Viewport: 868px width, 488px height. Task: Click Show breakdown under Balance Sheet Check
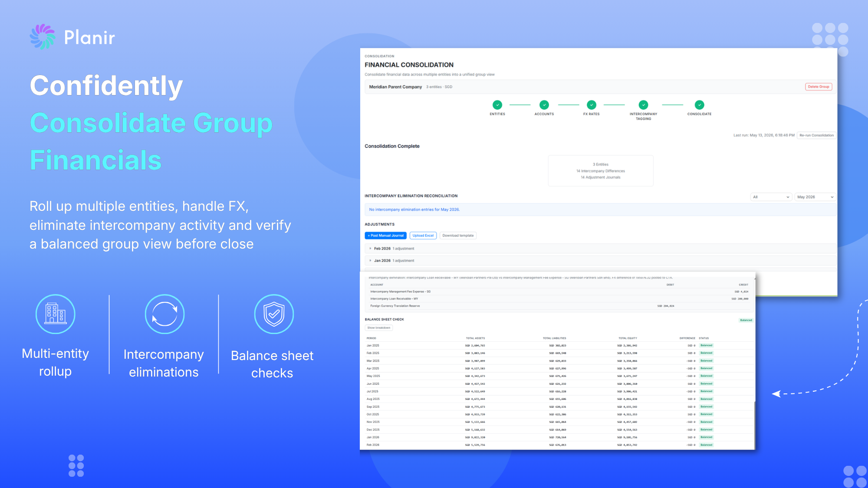click(379, 328)
